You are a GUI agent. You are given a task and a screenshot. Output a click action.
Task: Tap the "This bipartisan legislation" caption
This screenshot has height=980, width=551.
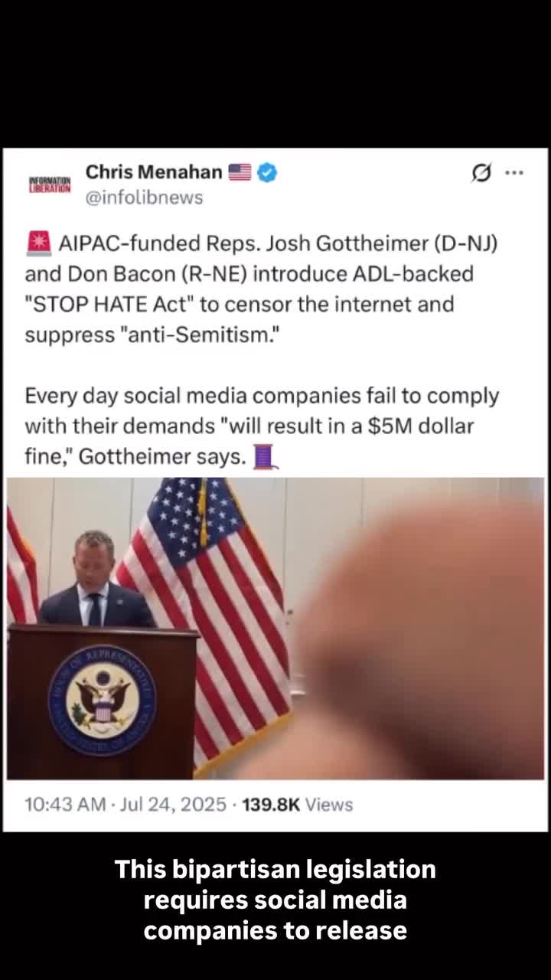(275, 900)
